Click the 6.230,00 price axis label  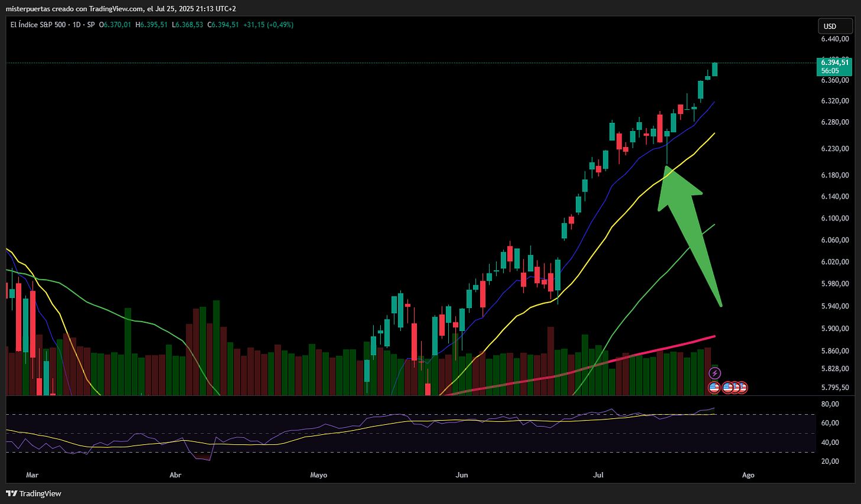(x=835, y=149)
